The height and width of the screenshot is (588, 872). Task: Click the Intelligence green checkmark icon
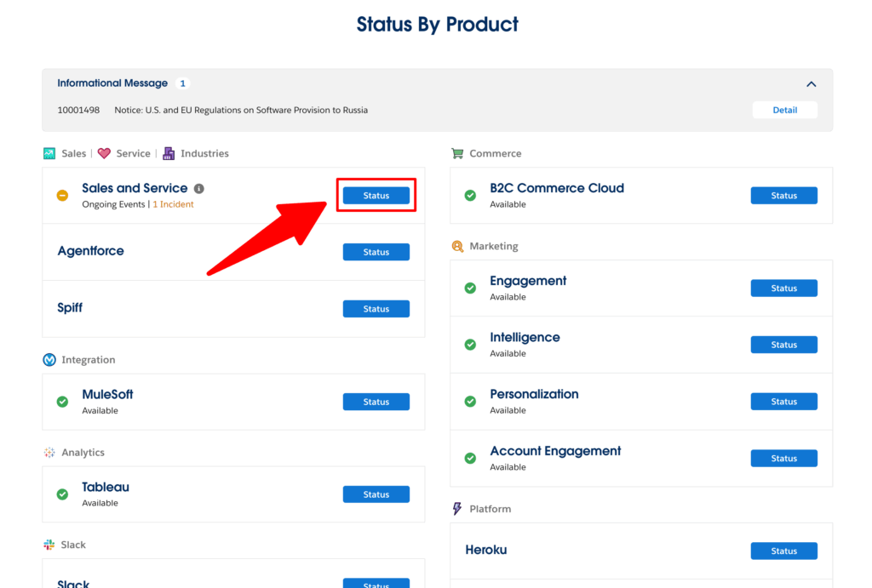470,345
